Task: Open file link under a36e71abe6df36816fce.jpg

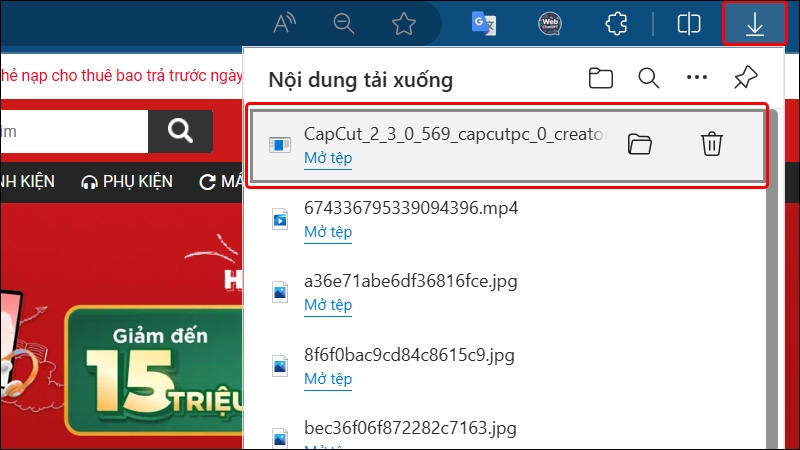Action: pyautogui.click(x=328, y=305)
